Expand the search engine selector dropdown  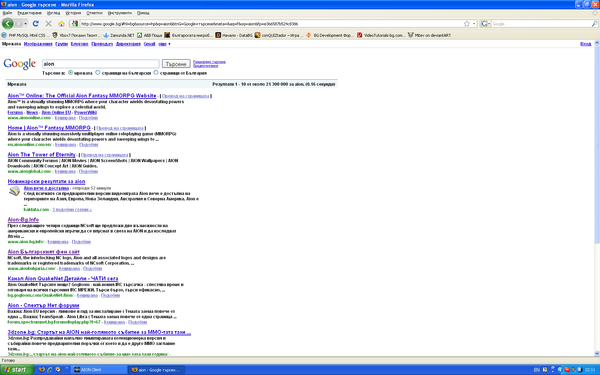486,24
